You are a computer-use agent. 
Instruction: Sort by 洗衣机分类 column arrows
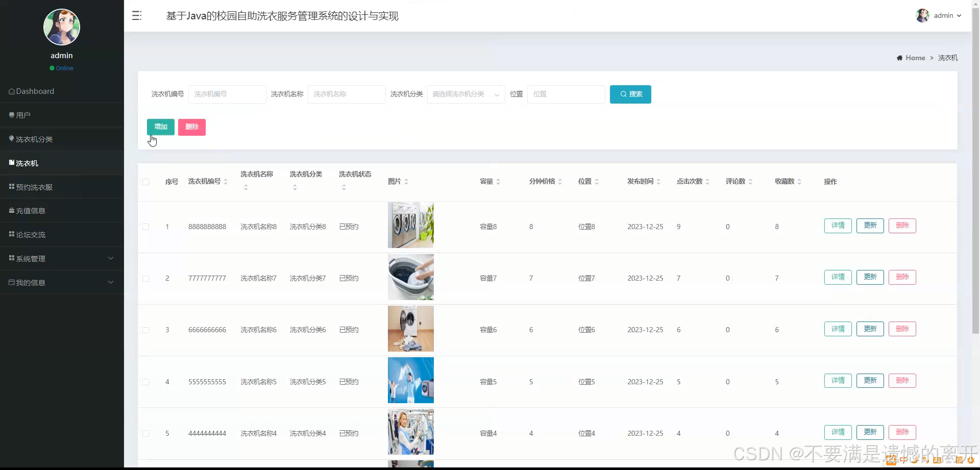[x=295, y=187]
